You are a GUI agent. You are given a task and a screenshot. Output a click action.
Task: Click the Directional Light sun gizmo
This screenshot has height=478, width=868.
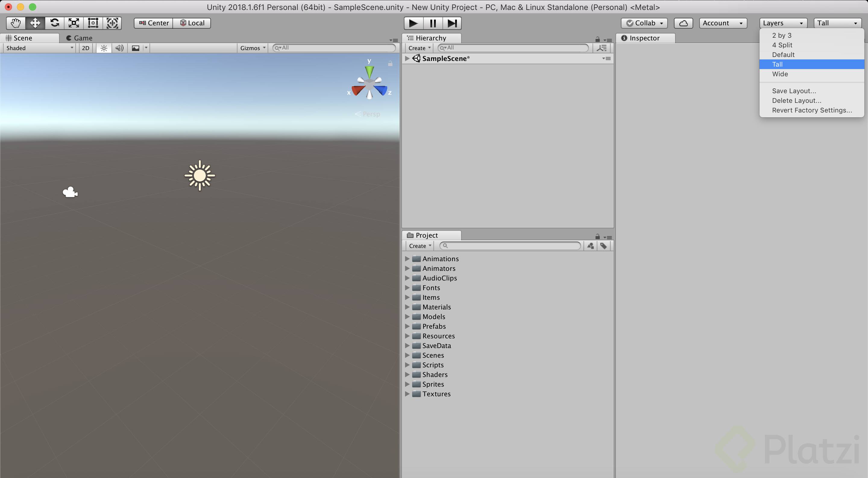(x=200, y=175)
